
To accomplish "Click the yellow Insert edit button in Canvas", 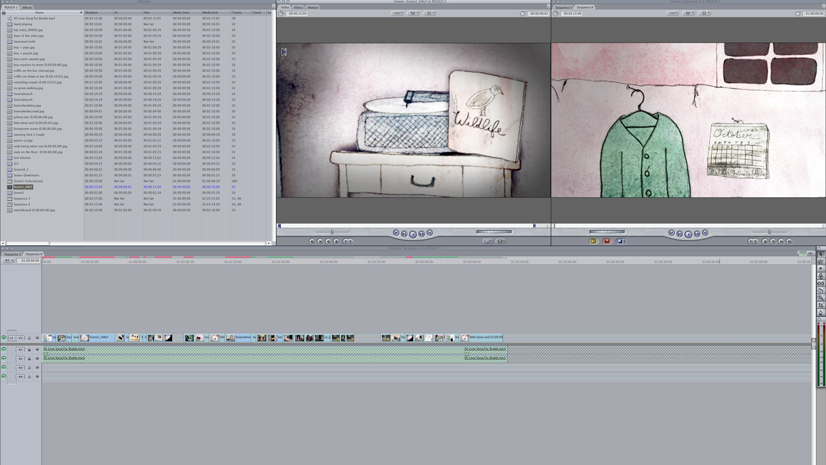I will coord(593,241).
